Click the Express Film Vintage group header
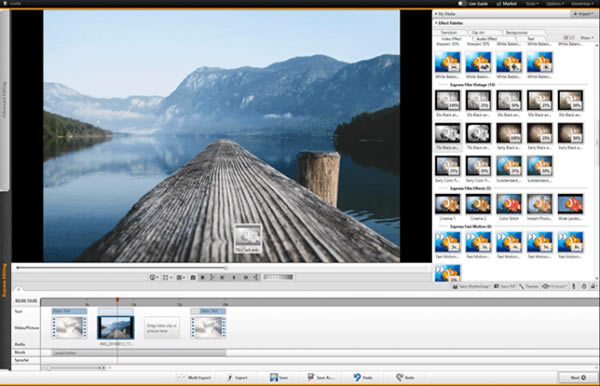This screenshot has height=386, width=600. pyautogui.click(x=473, y=85)
